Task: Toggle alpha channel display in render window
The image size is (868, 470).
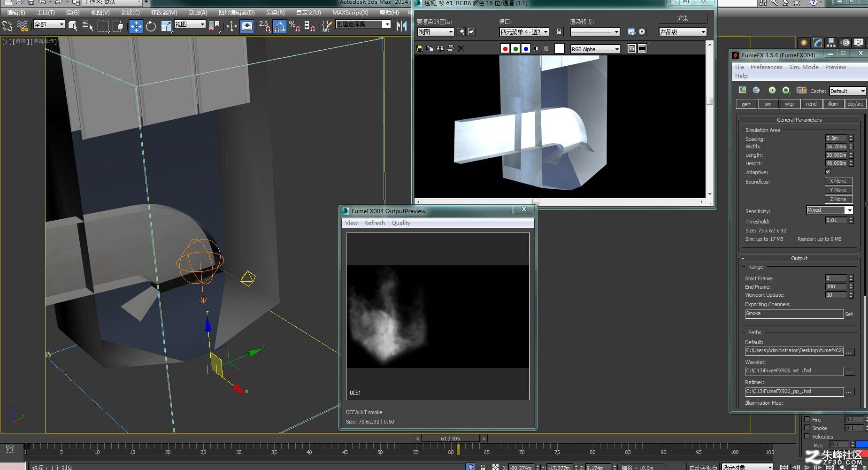Action: coord(536,48)
